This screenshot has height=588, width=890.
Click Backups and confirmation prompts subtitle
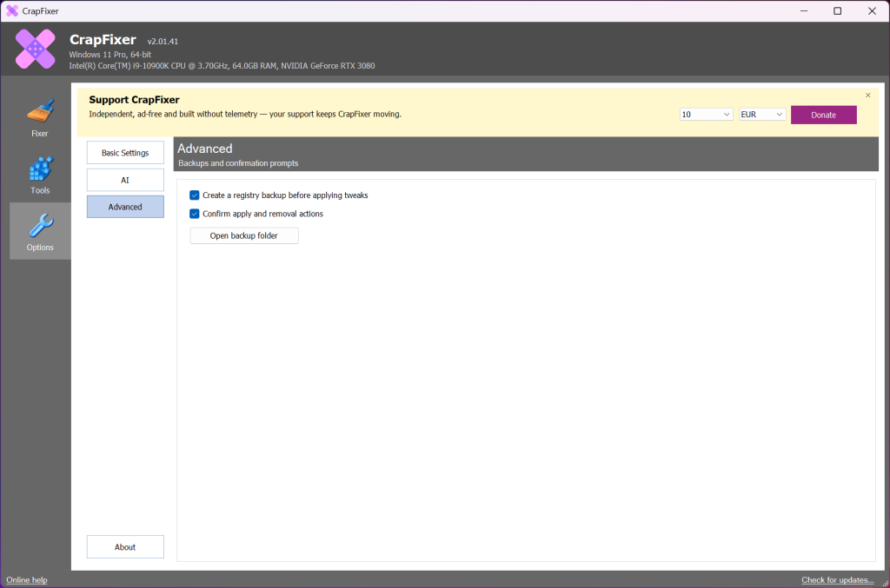238,163
